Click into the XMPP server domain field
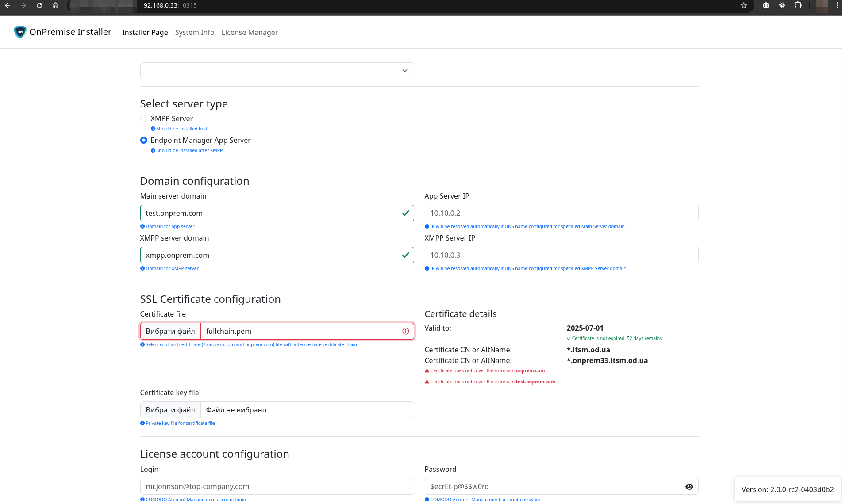 (x=270, y=255)
